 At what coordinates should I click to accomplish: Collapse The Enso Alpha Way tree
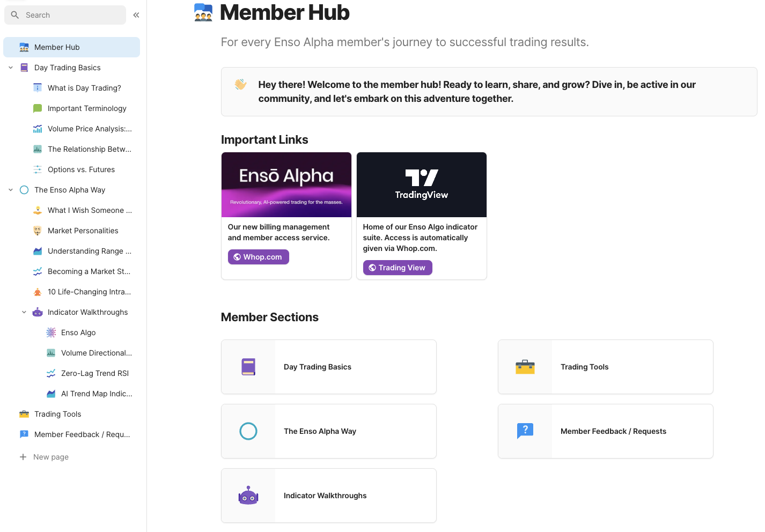[x=11, y=190]
